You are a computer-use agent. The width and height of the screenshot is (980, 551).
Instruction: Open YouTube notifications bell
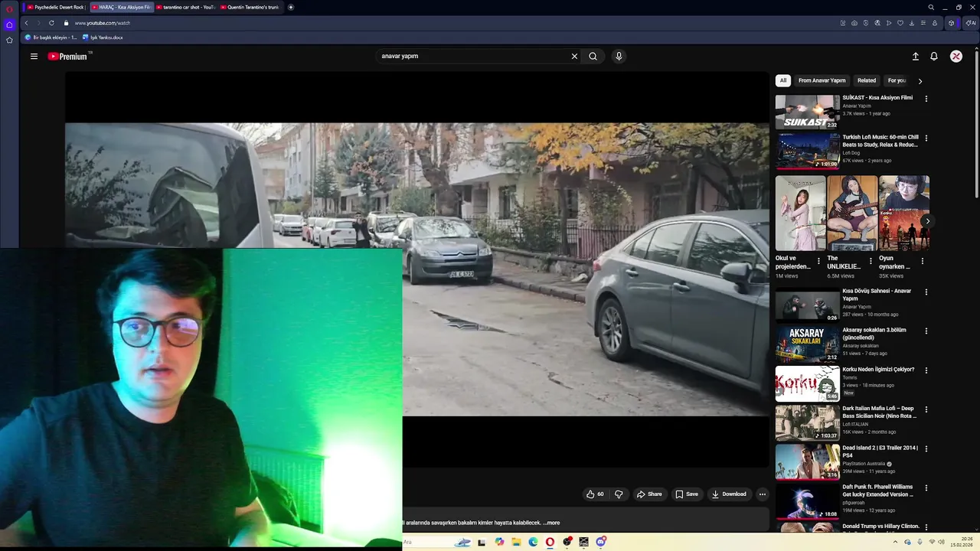(934, 56)
